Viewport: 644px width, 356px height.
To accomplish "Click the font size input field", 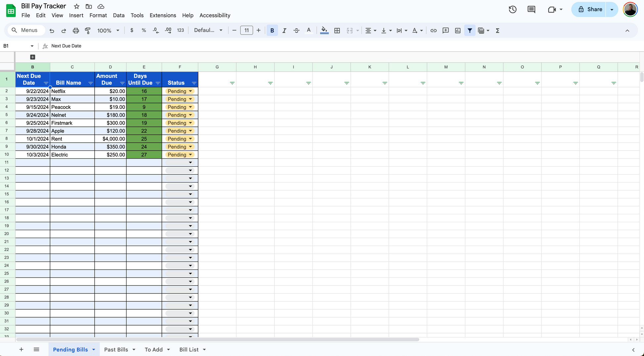I will (246, 30).
